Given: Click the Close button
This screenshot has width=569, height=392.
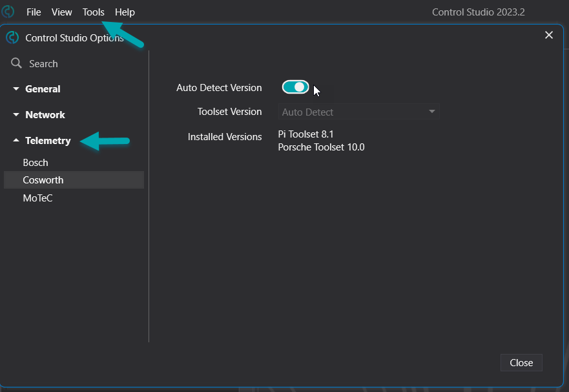Looking at the screenshot, I should (x=521, y=362).
